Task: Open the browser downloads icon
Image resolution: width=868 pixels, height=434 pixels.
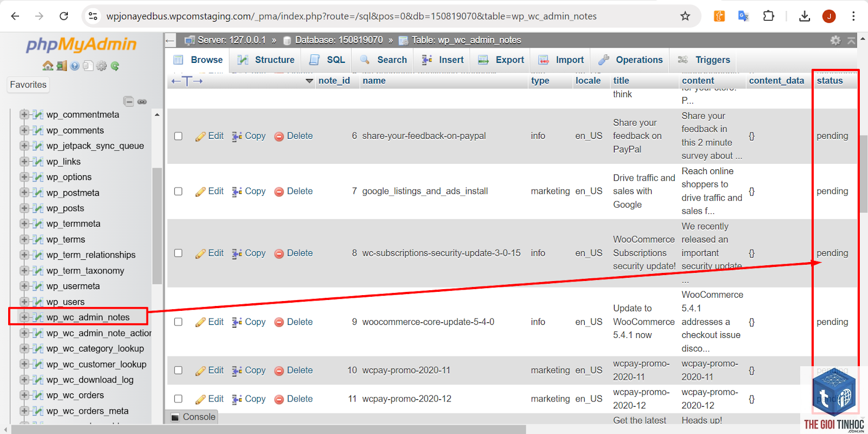Action: pyautogui.click(x=805, y=16)
